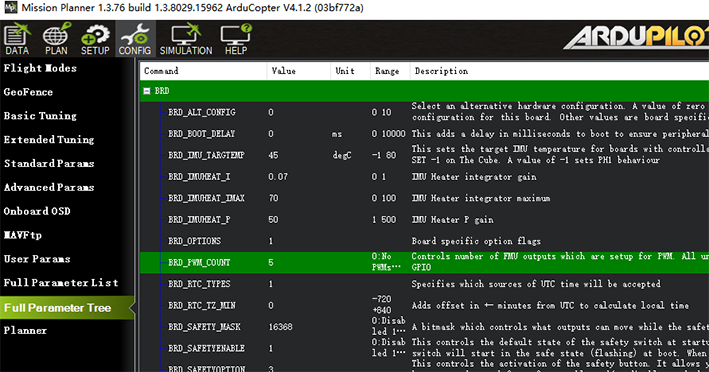Click 'IMU Heater P gain' description
This screenshot has height=372, width=709.
[x=452, y=220]
